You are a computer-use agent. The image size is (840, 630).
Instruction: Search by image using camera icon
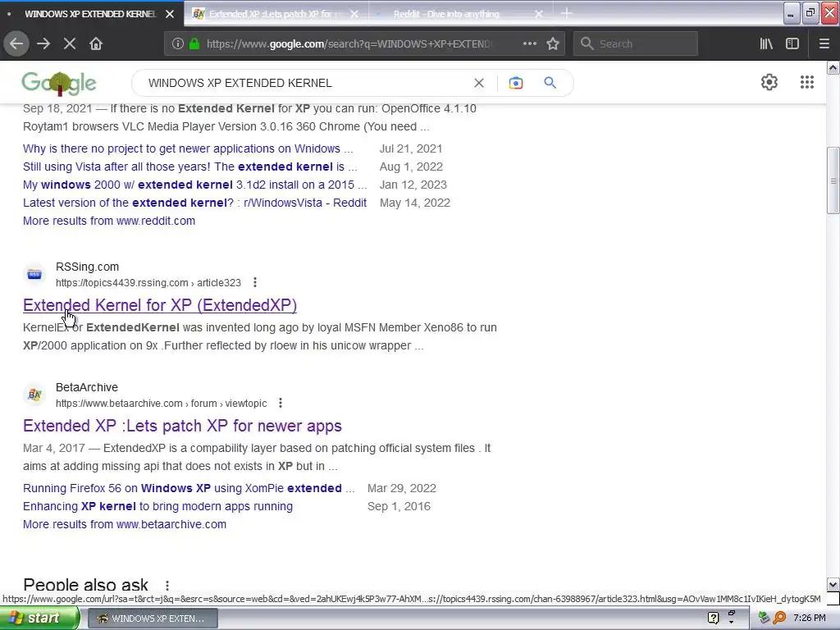coord(515,83)
